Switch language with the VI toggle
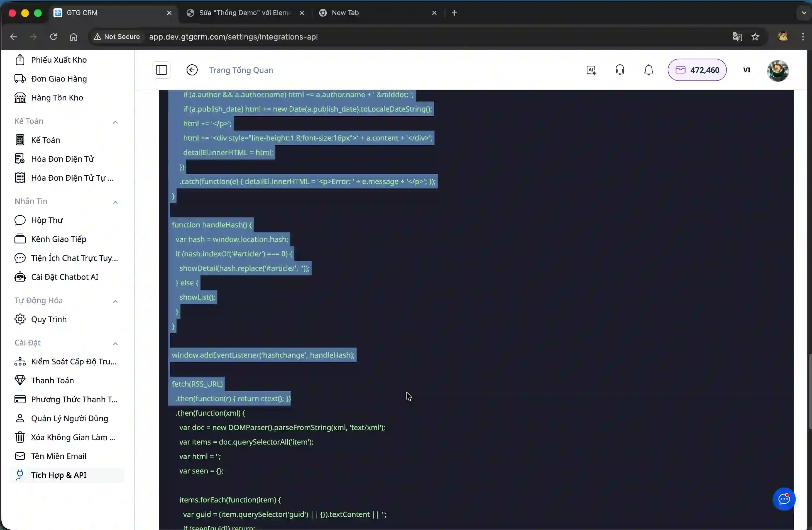This screenshot has height=530, width=812. click(x=747, y=70)
